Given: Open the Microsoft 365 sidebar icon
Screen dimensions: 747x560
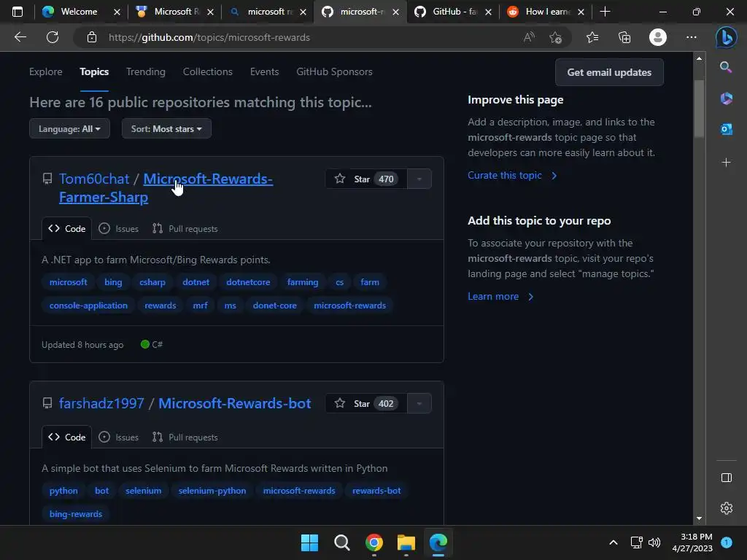Looking at the screenshot, I should click(x=726, y=98).
